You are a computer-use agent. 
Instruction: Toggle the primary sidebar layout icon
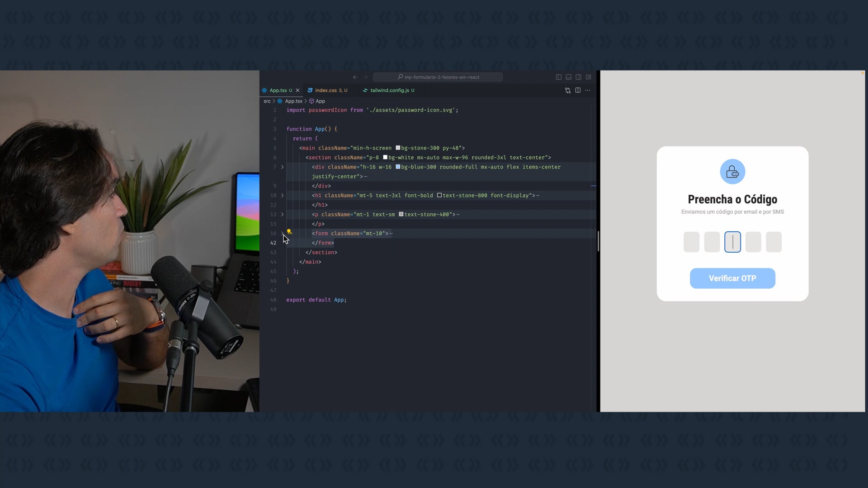point(558,77)
